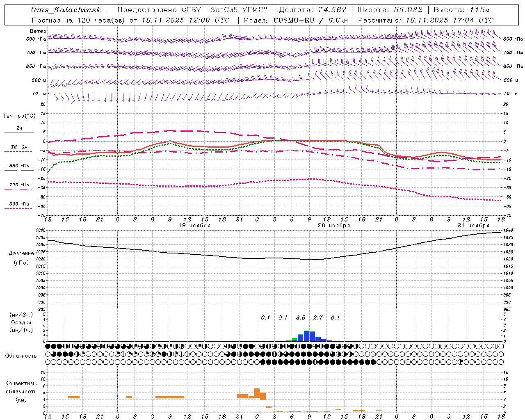Screen dimensions: 525x420
Task: Click the (мм/3ч.) unit label
Action: (x=21, y=315)
